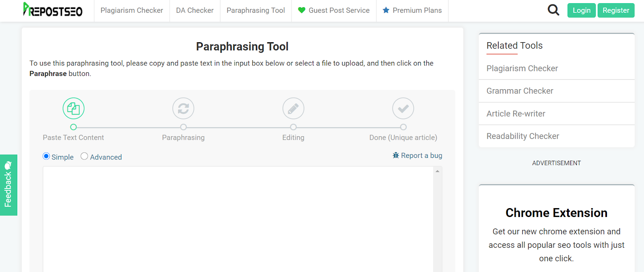Screen dimensions: 644x272
Task: Open Grammar Checker from Related Tools
Action: (520, 91)
